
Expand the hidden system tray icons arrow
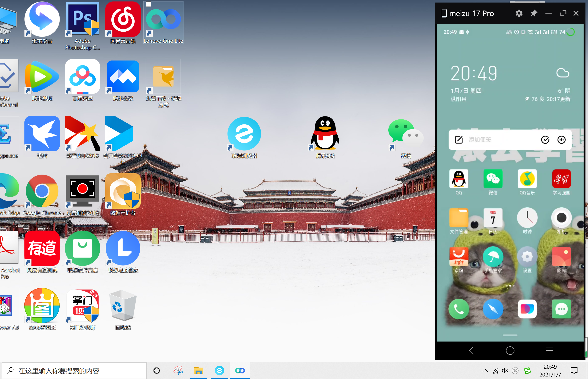[x=485, y=371]
